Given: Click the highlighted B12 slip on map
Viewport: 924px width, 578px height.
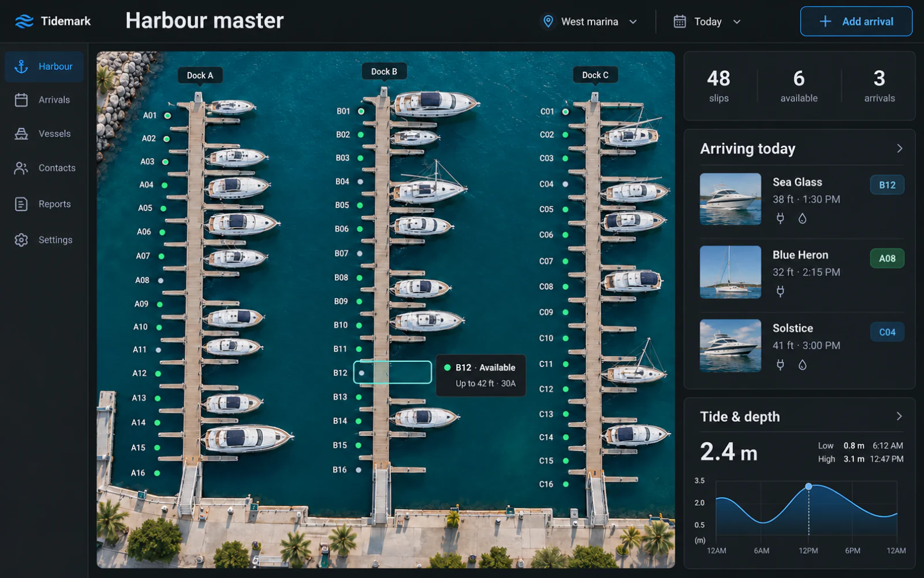Looking at the screenshot, I should pyautogui.click(x=393, y=372).
